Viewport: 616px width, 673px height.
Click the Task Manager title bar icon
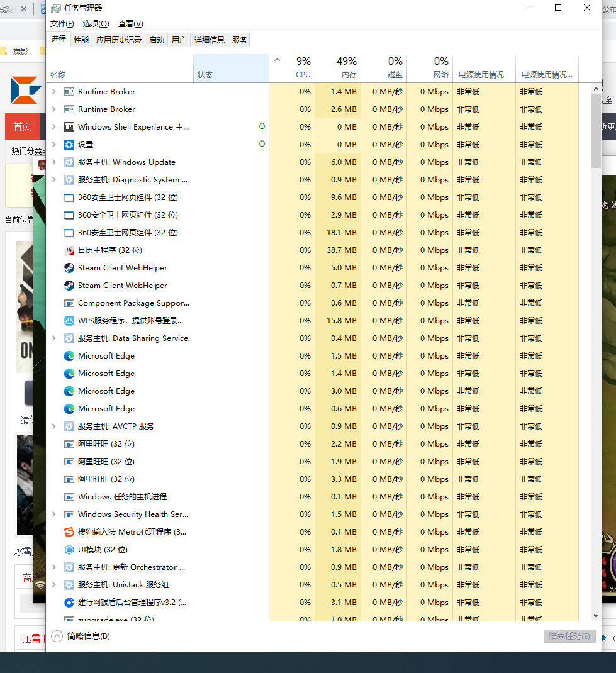56,8
